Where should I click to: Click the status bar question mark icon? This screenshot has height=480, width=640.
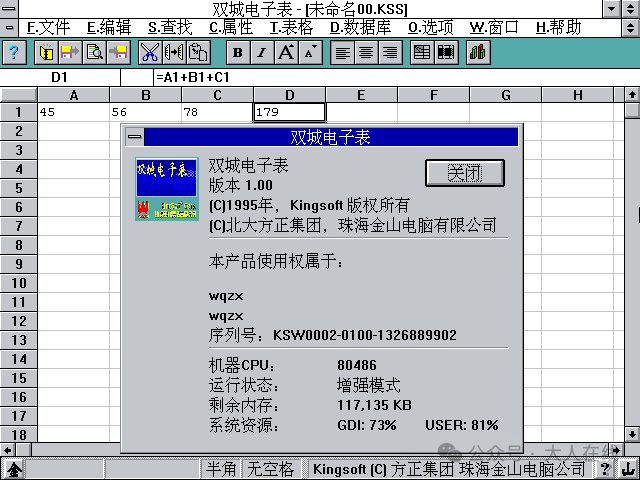(x=606, y=469)
